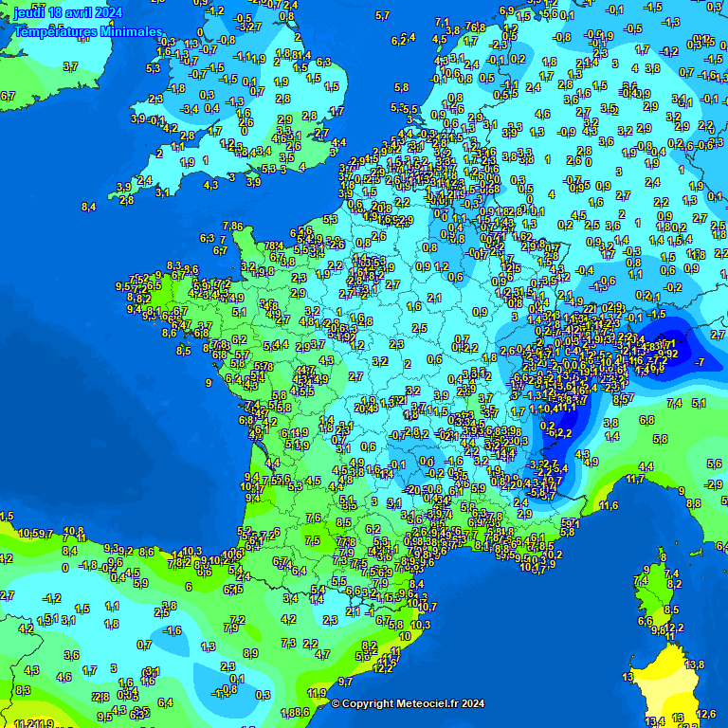Select the 11,6 coastal temperature value
The image size is (728, 728).
coord(609,505)
